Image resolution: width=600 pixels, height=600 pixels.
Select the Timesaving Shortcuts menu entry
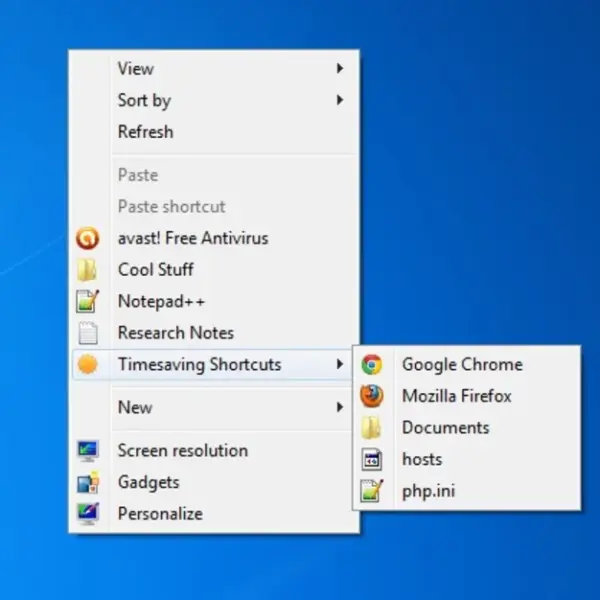[x=212, y=365]
